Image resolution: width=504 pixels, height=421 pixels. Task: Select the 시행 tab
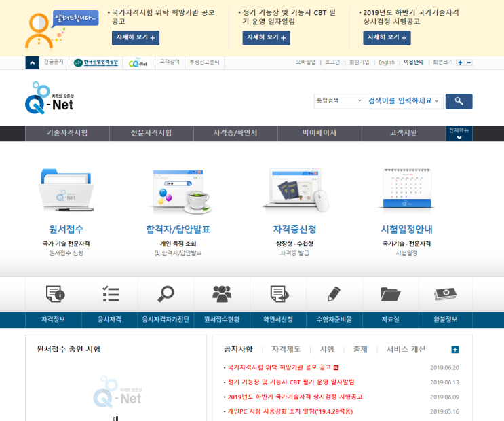point(327,349)
